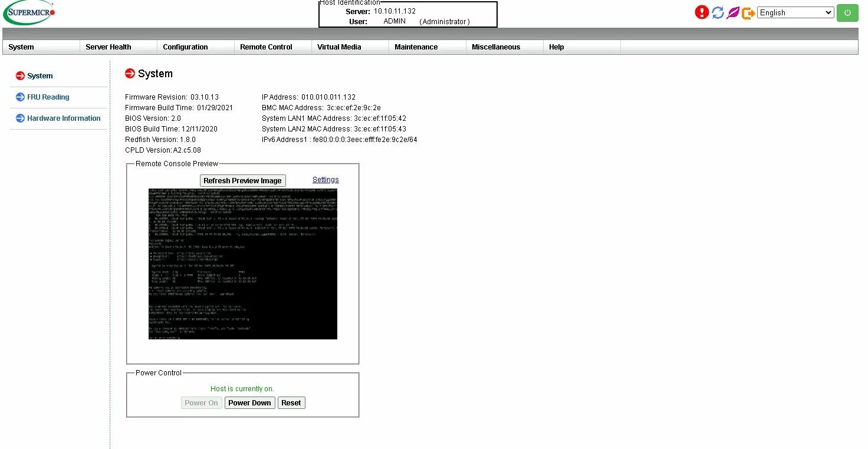
Task: Open the Remote Control menu
Action: [273, 47]
